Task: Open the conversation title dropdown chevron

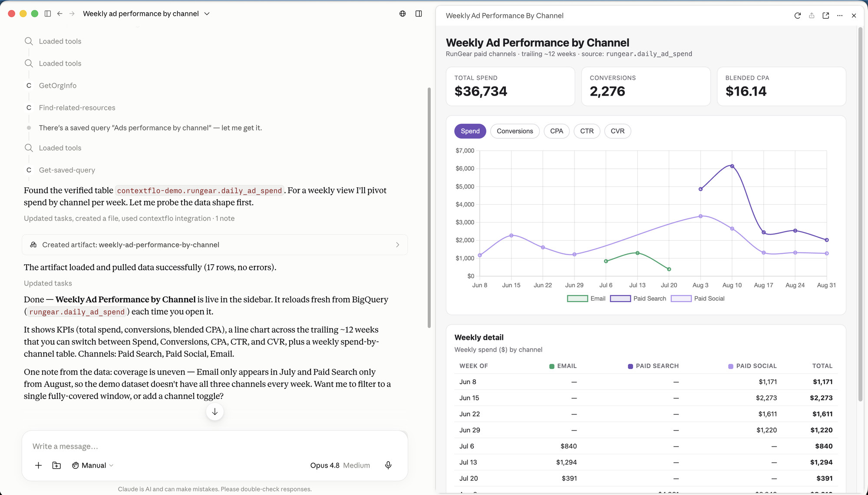Action: click(207, 13)
